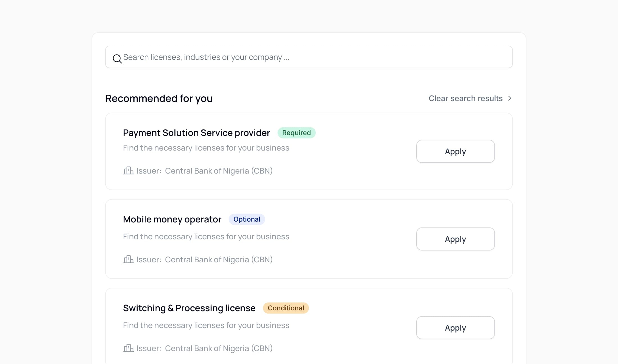This screenshot has width=618, height=364.
Task: Click issuer building icon in Switching & Processing card
Action: 128,348
